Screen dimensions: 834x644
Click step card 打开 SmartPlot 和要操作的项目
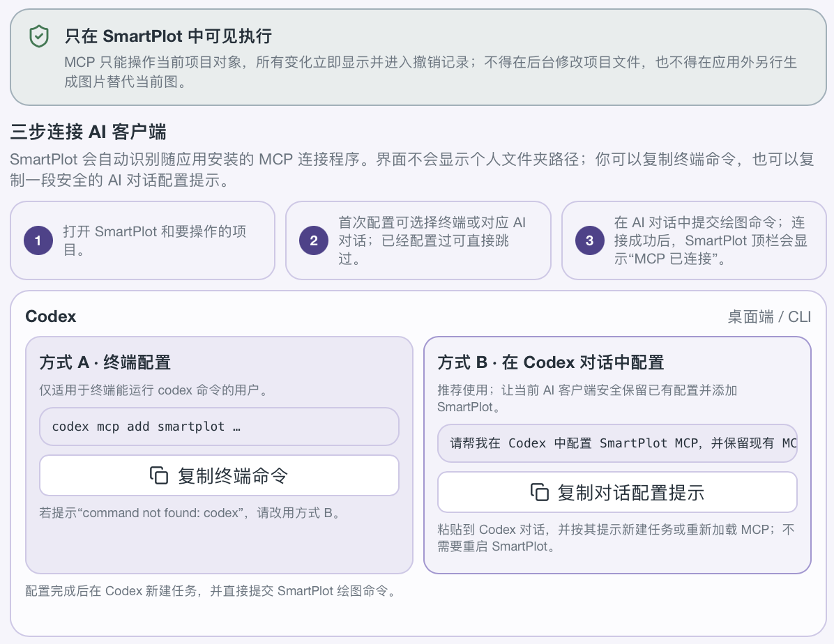click(x=142, y=240)
